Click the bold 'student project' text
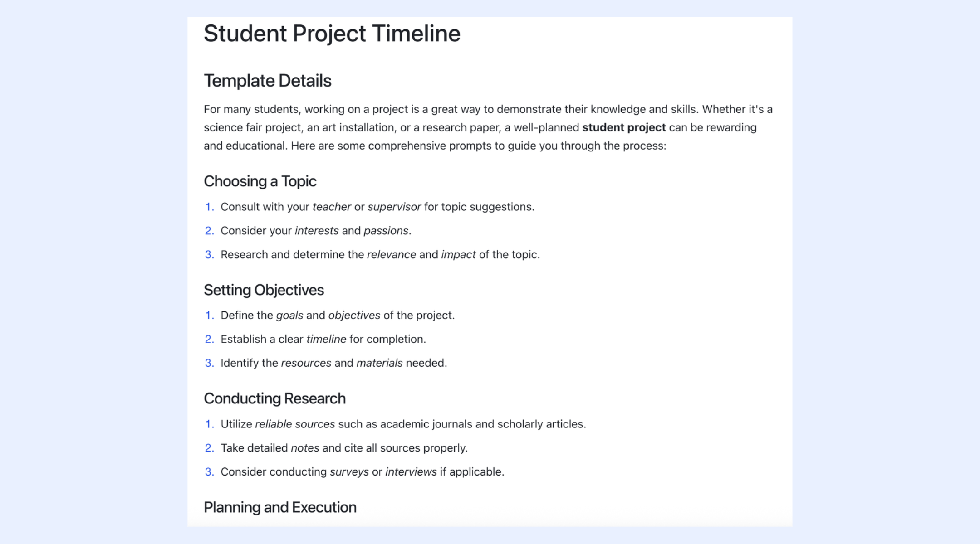The height and width of the screenshot is (544, 980). click(x=624, y=127)
